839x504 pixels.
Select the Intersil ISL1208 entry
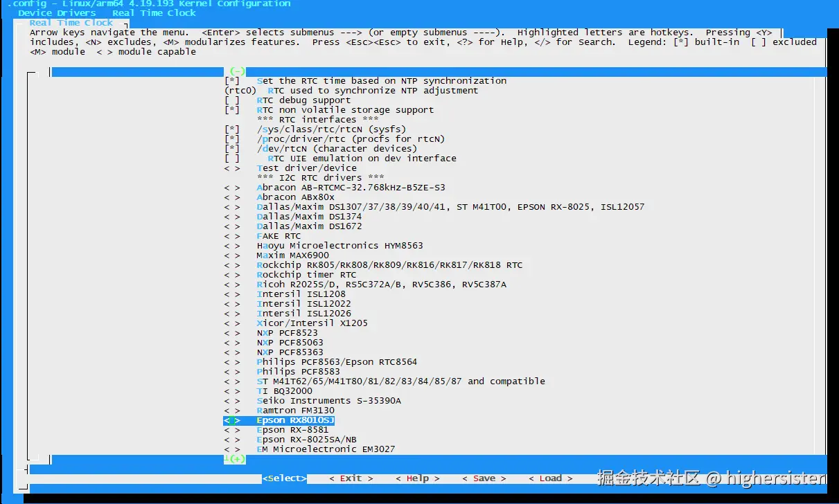(301, 294)
